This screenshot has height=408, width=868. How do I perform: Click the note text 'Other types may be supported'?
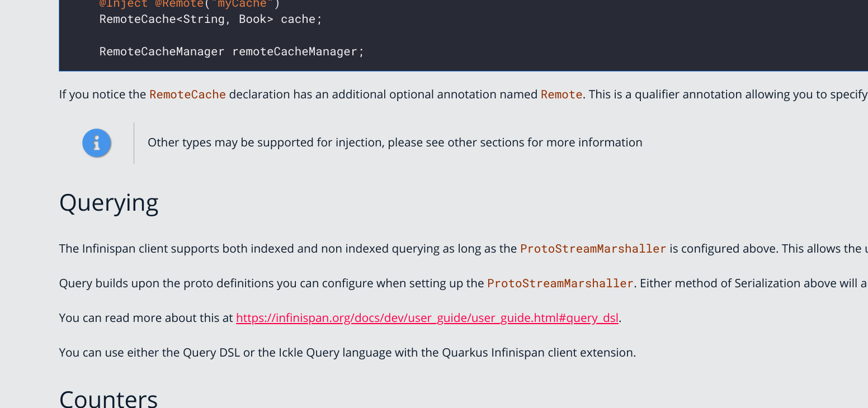pos(395,143)
